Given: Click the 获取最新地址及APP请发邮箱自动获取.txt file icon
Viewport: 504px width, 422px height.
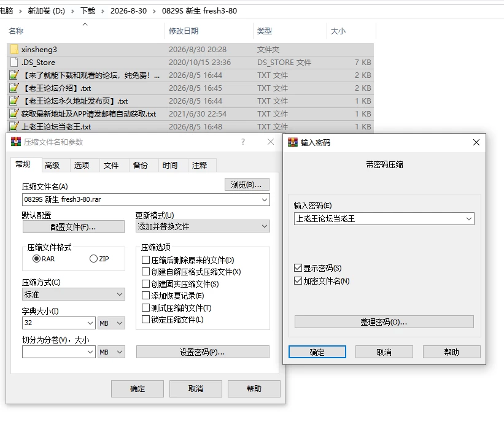Looking at the screenshot, I should [14, 113].
